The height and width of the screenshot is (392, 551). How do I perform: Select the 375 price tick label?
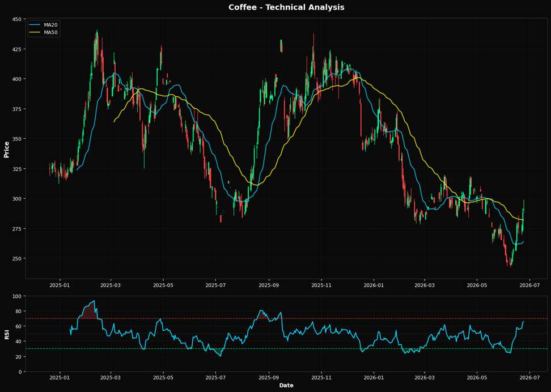coord(17,109)
